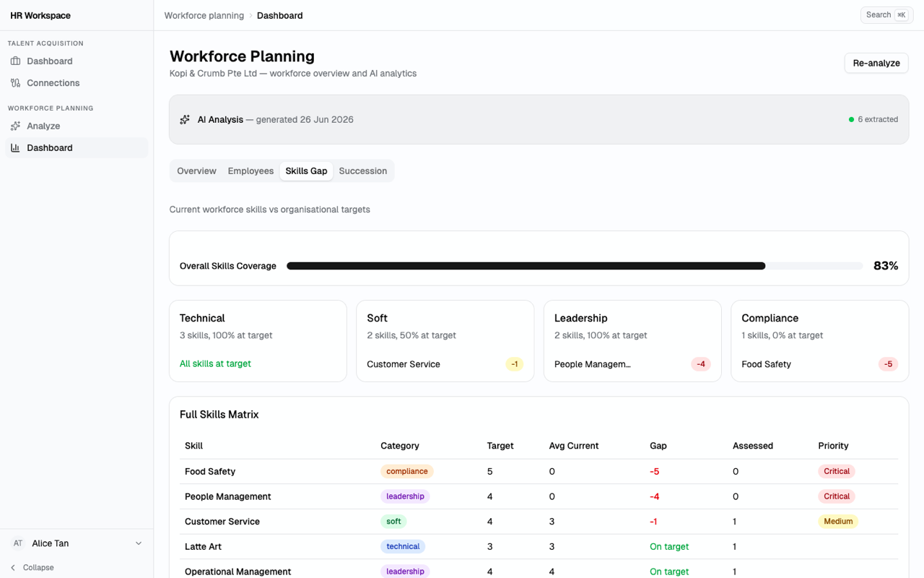Click the Priority column header
This screenshot has height=578, width=924.
833,446
